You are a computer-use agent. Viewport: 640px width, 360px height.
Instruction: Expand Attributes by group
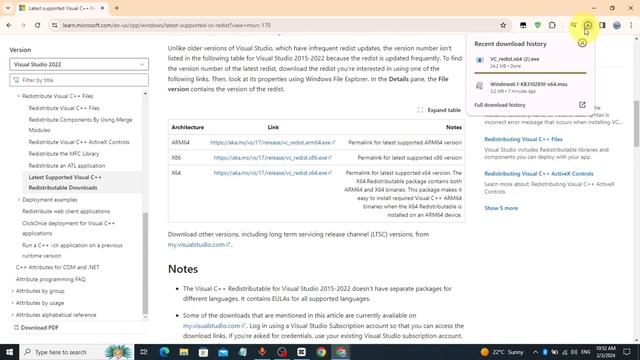coord(12,291)
